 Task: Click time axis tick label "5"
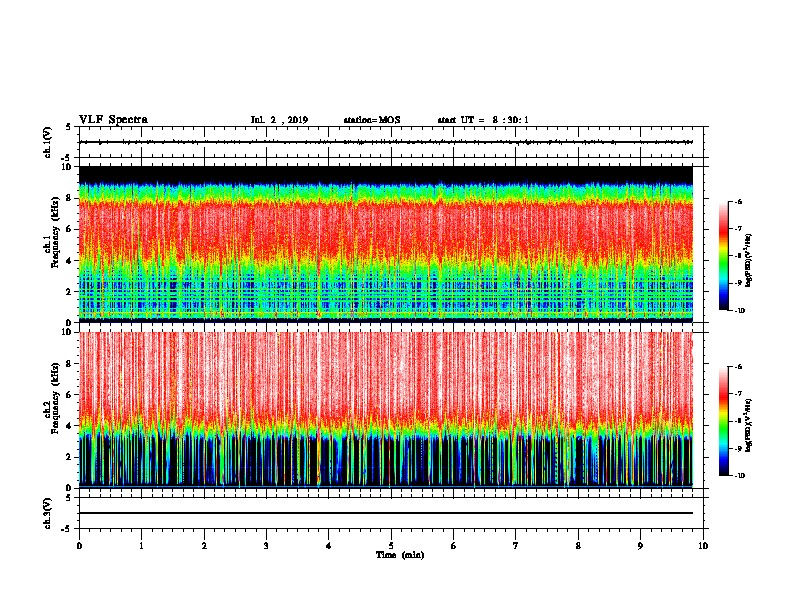391,546
